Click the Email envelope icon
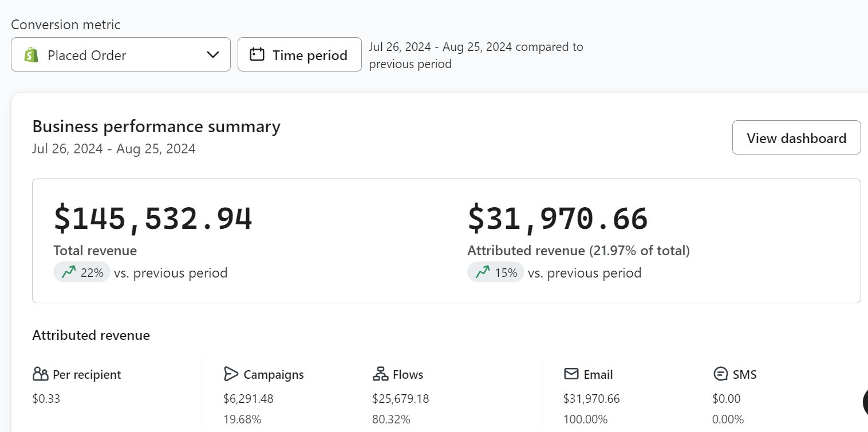This screenshot has height=432, width=868. 571,374
